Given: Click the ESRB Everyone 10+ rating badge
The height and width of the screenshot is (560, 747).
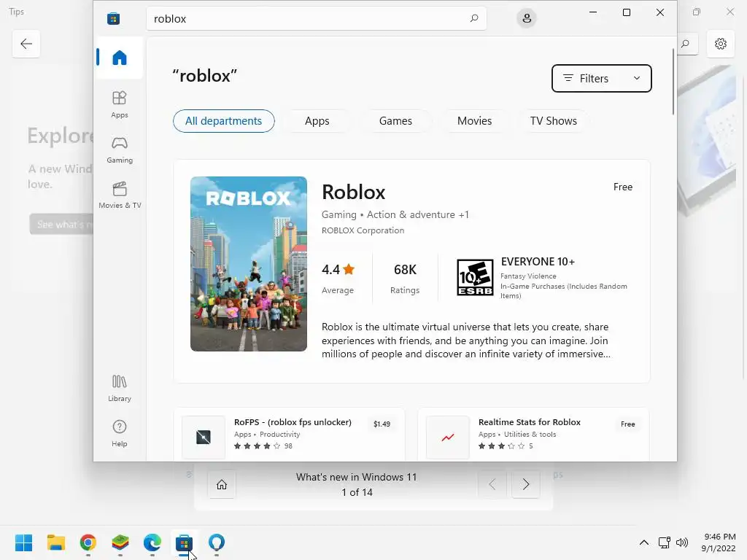Looking at the screenshot, I should pyautogui.click(x=475, y=278).
